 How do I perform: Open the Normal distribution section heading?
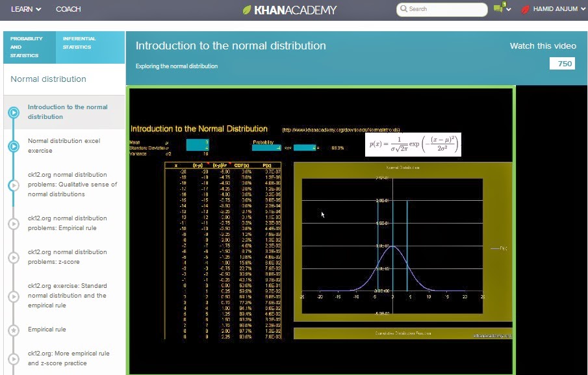(48, 79)
